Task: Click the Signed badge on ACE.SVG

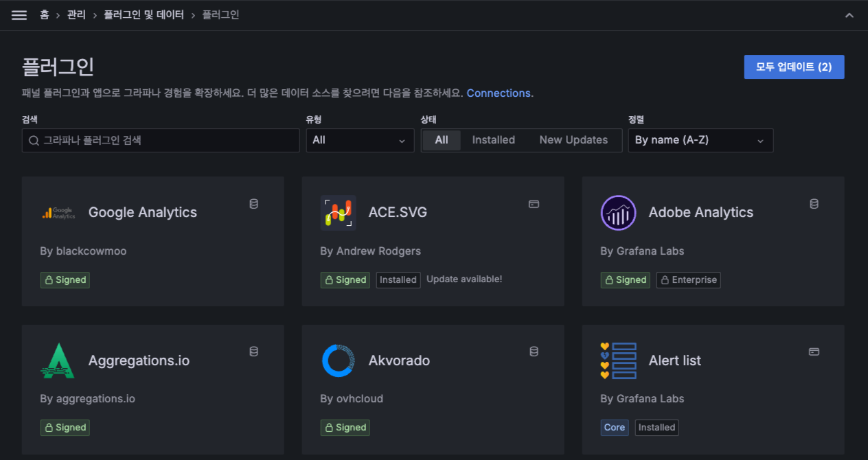Action: click(345, 280)
